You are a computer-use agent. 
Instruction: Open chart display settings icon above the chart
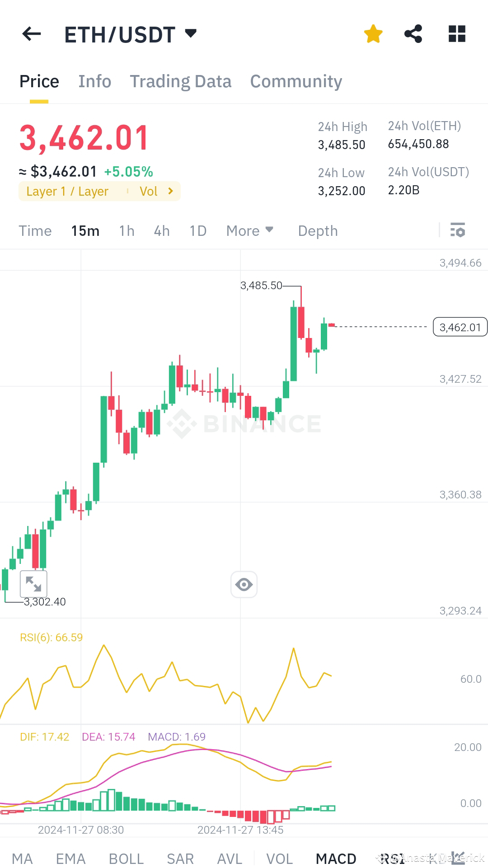(458, 230)
